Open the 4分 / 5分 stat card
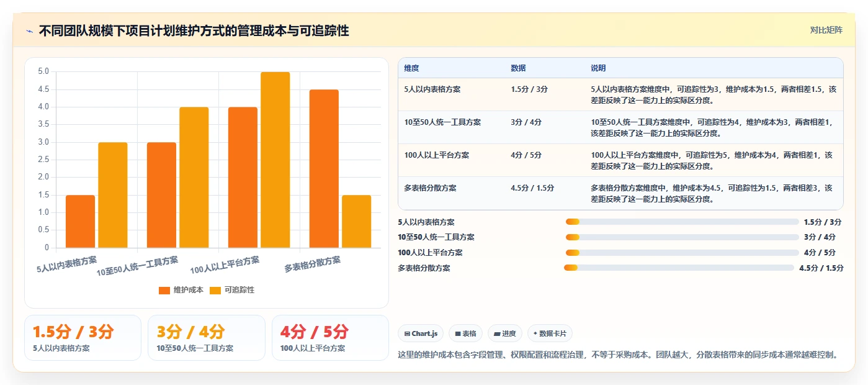 coord(330,338)
